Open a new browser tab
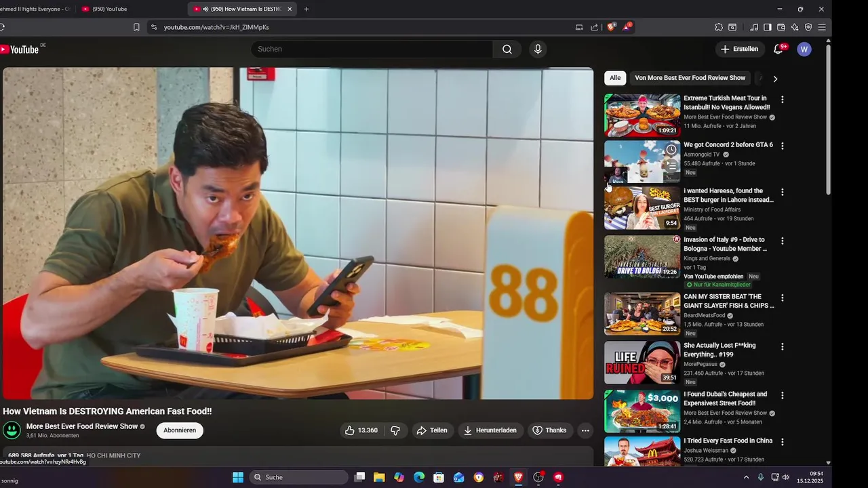868x488 pixels. [307, 9]
